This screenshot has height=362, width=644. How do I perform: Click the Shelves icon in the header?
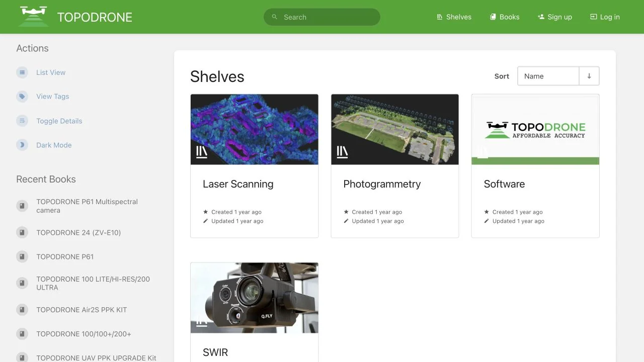coord(440,17)
